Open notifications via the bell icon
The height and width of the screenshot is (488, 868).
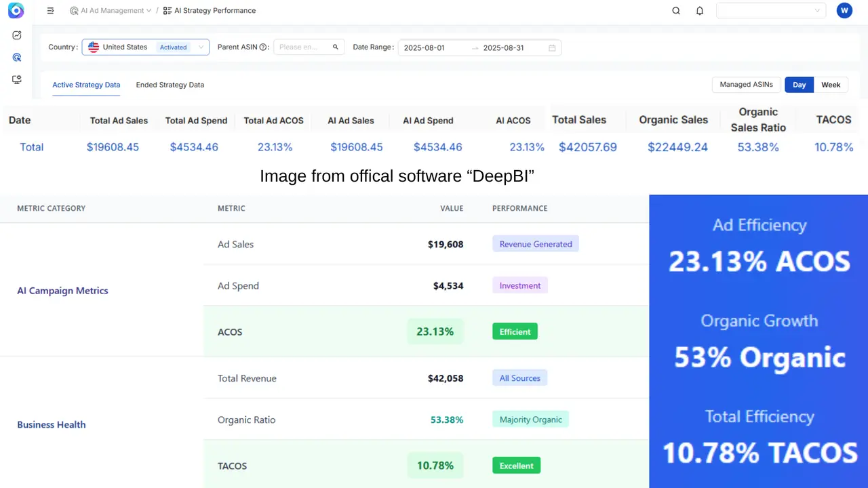click(x=699, y=10)
